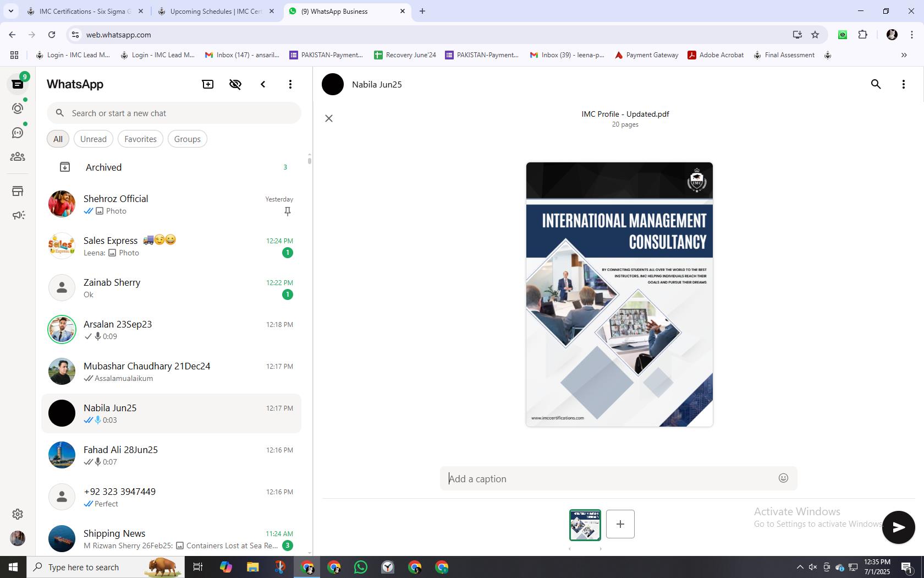Open the Arsalan 23Sep23 chat
Viewport: 924px width, 578px height.
172,330
